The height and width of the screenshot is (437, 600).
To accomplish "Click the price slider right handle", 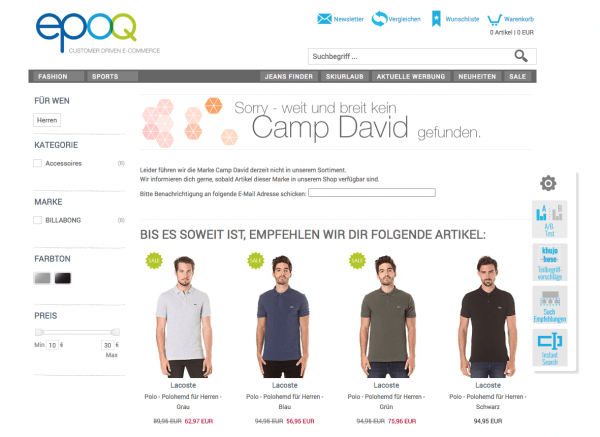I will coord(115,332).
